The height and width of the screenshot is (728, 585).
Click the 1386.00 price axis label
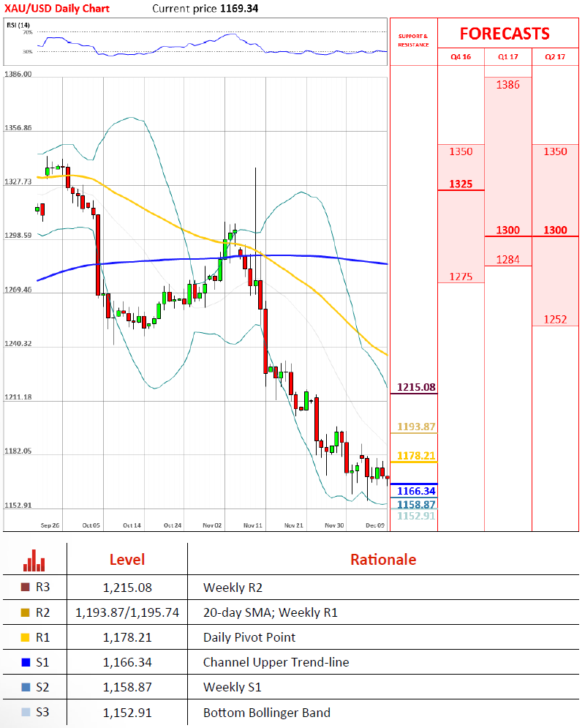coord(18,75)
